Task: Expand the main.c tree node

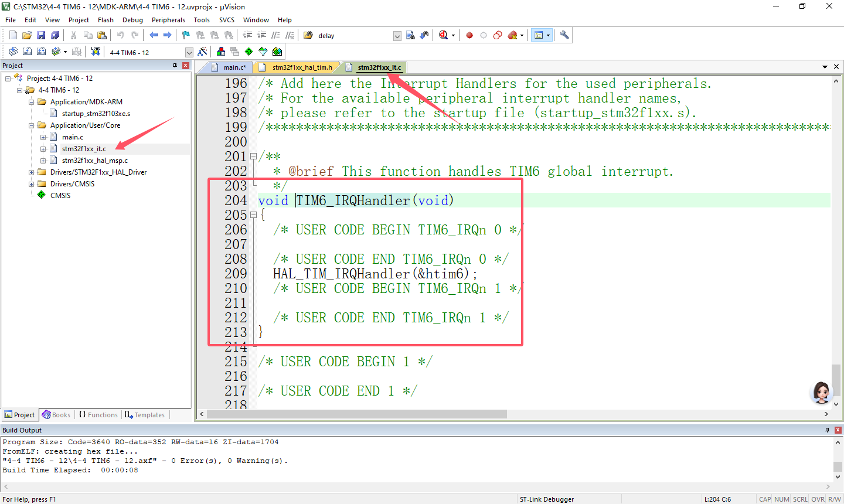Action: [x=43, y=137]
